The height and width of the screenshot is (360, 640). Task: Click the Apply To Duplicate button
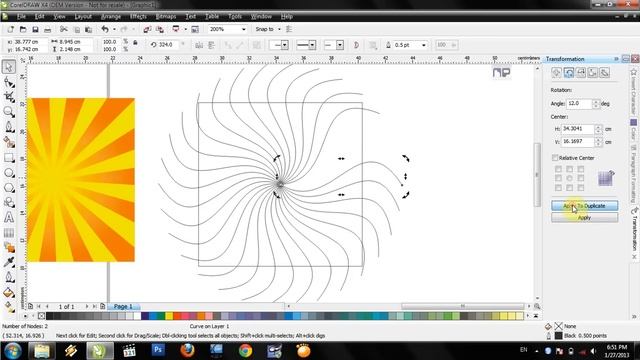pos(584,206)
